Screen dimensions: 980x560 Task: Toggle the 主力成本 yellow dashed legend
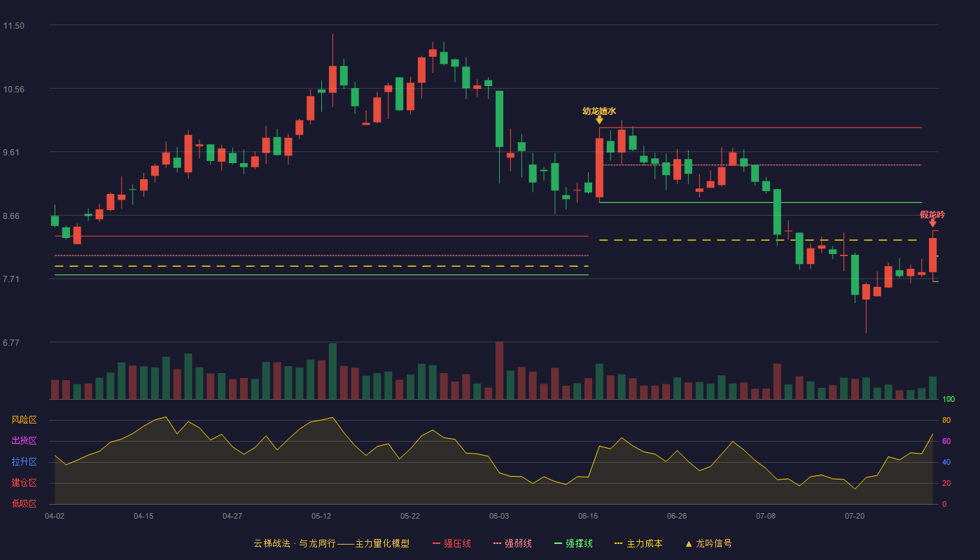coord(638,543)
